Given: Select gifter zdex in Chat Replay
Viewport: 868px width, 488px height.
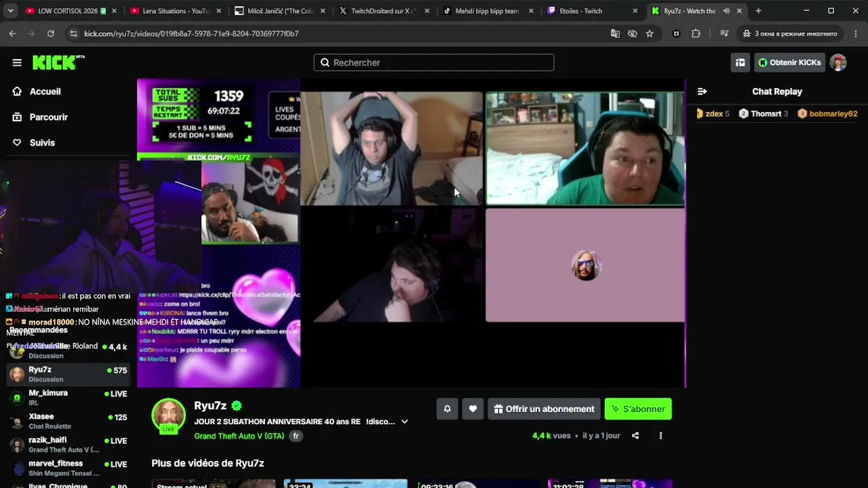Looking at the screenshot, I should click(713, 114).
